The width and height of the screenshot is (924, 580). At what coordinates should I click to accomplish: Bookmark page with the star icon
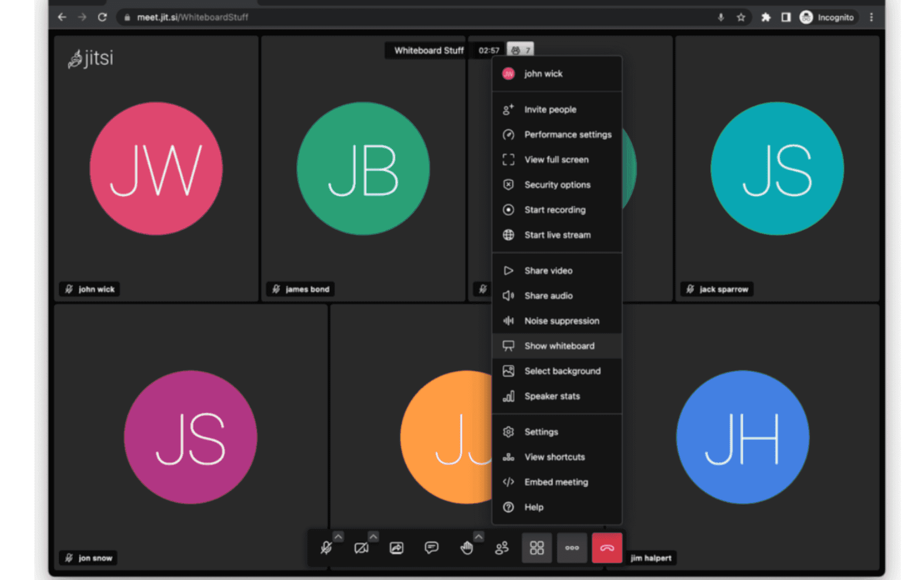click(x=741, y=17)
